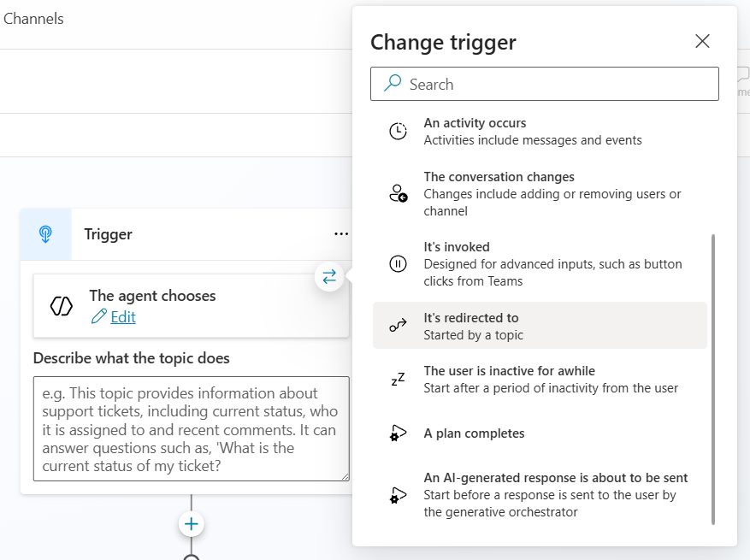Close the Change trigger panel
The image size is (750, 560).
702,41
